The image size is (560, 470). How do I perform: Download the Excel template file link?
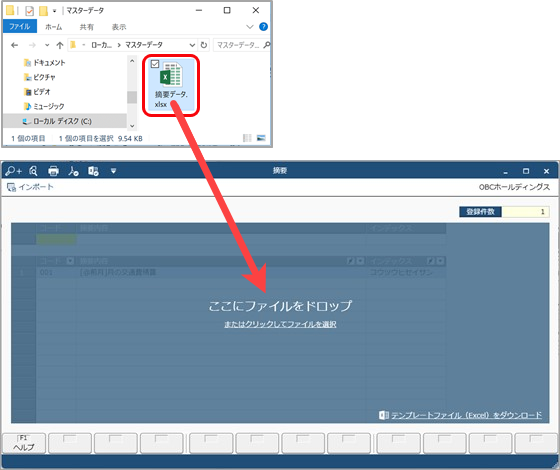[x=460, y=415]
